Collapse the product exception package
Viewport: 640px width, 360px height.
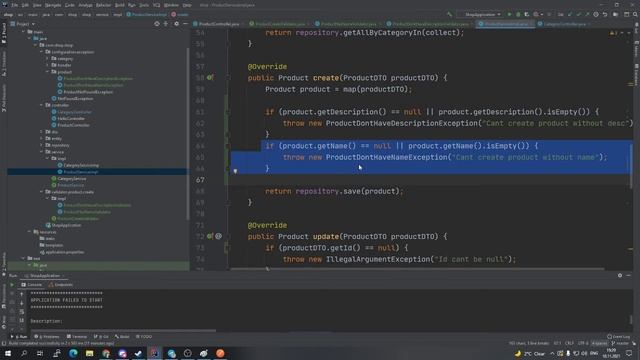pos(48,72)
